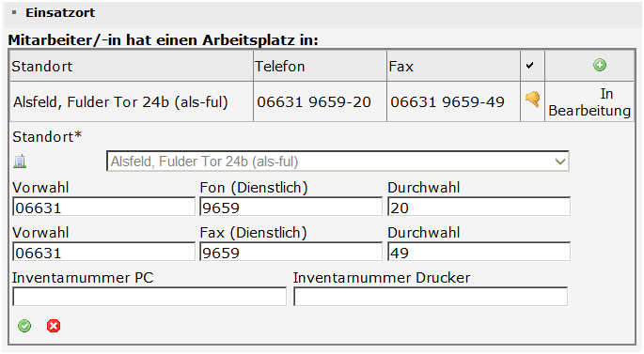
Task: Select the Alsfeld, Fulder Tor 24b table row
Action: tap(322, 101)
